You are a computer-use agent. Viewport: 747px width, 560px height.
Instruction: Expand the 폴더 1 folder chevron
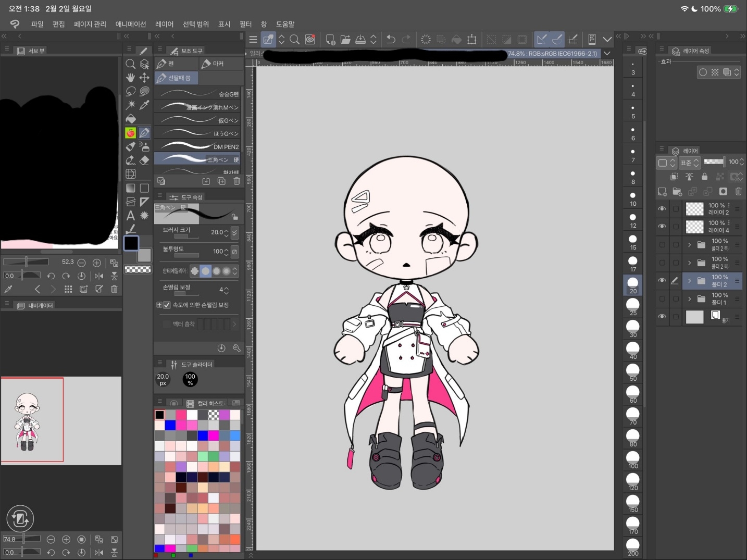[689, 299]
